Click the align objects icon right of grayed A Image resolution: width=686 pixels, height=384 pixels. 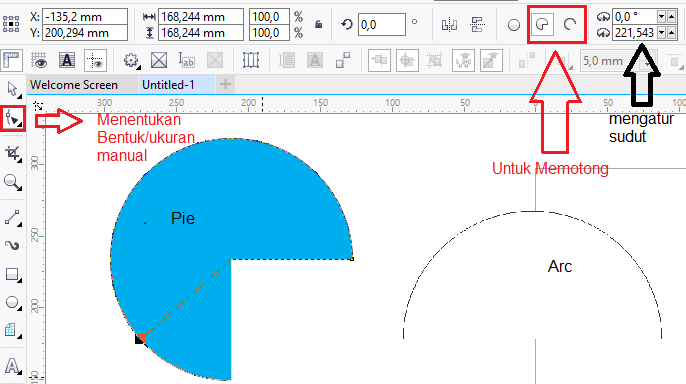tap(343, 60)
